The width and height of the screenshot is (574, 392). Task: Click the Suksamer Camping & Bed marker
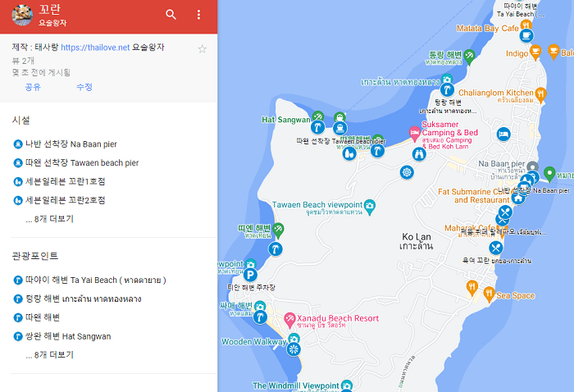[x=414, y=132]
